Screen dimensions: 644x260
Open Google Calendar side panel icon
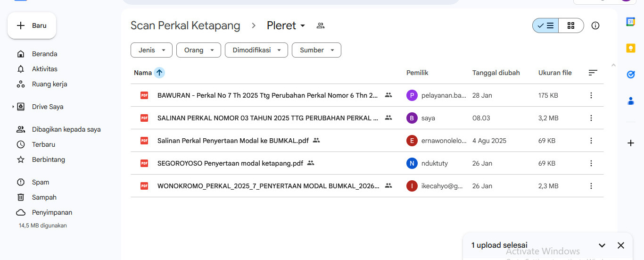click(630, 22)
